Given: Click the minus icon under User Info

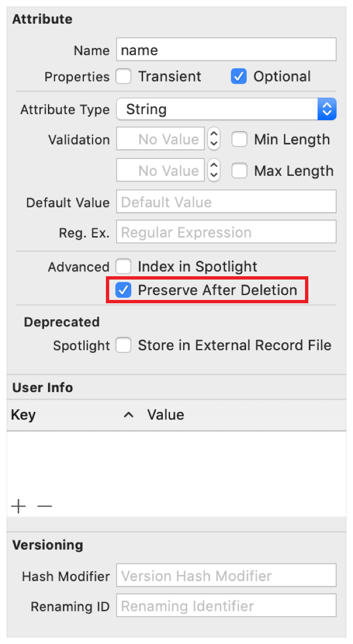Looking at the screenshot, I should click(x=45, y=506).
